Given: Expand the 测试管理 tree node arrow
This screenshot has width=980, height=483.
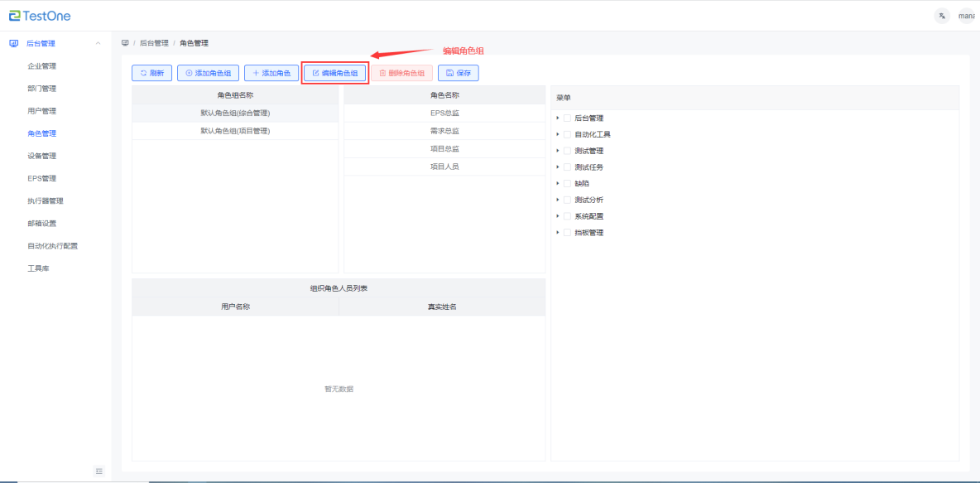Looking at the screenshot, I should [558, 151].
